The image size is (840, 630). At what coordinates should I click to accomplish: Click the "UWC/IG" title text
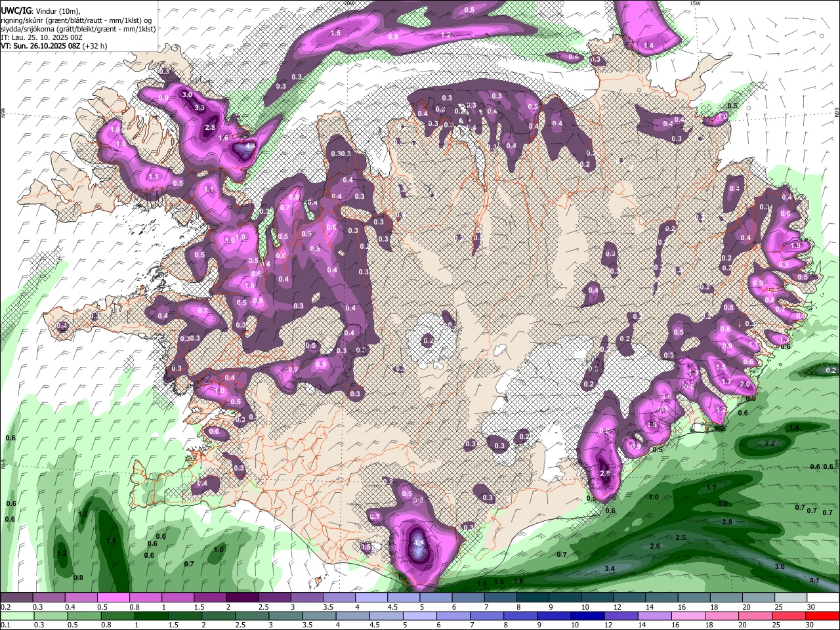16,10
